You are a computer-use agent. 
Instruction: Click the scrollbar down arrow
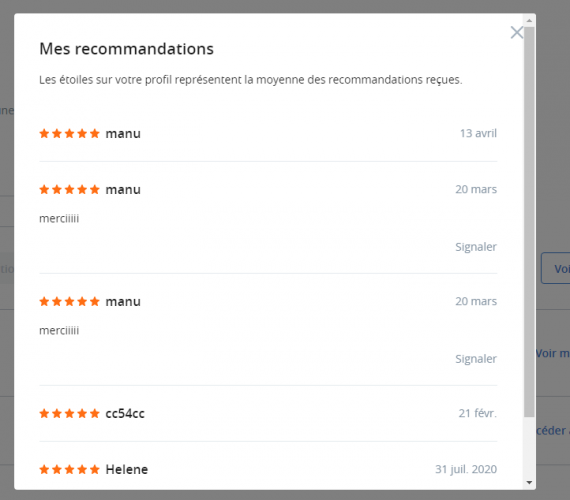click(529, 483)
